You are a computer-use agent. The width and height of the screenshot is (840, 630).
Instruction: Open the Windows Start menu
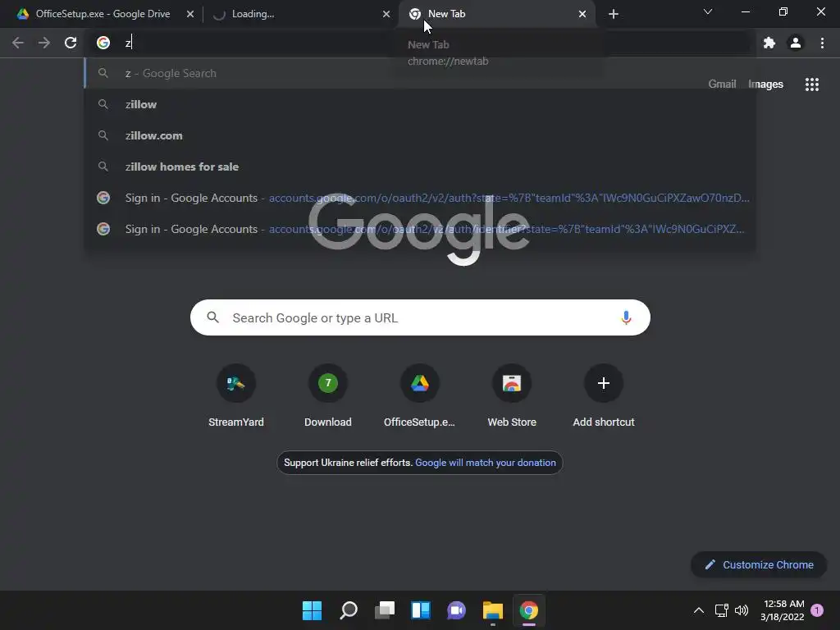pos(312,610)
